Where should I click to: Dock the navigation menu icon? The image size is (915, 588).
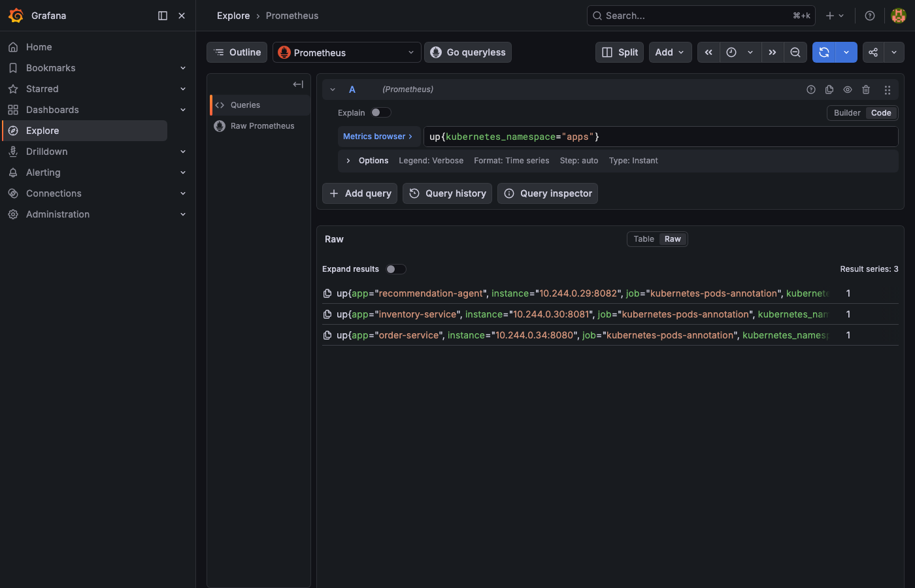163,16
